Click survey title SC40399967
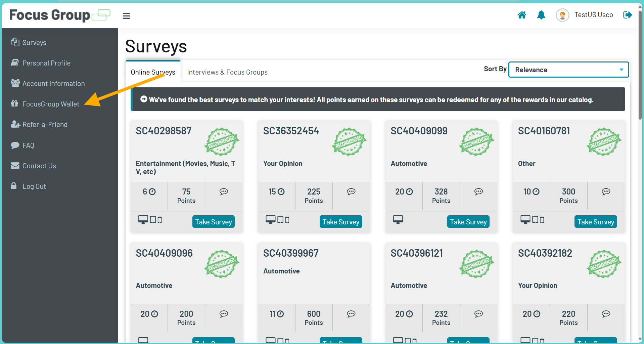644x344 pixels. (x=291, y=253)
